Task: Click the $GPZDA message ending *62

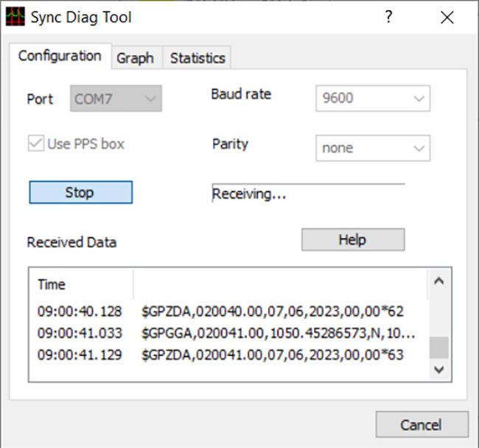Action: coord(273,312)
